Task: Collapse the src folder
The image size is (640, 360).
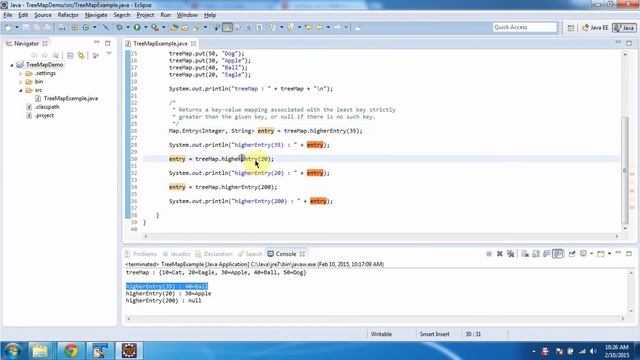Action: coord(20,90)
